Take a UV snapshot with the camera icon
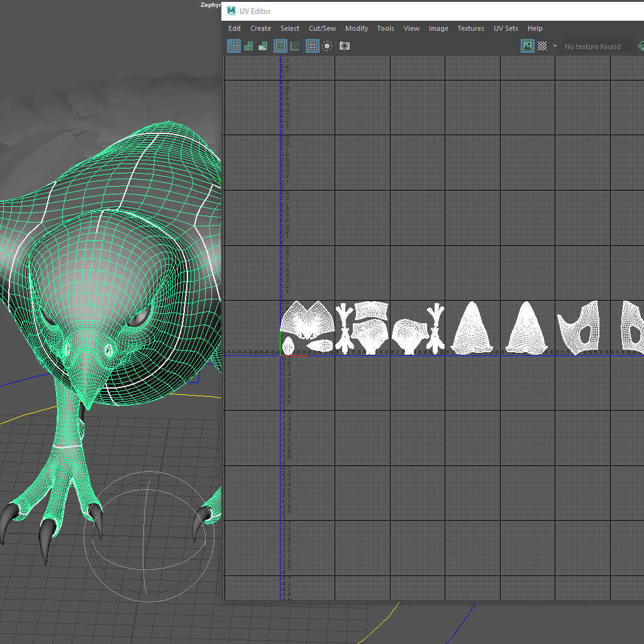 [x=345, y=46]
